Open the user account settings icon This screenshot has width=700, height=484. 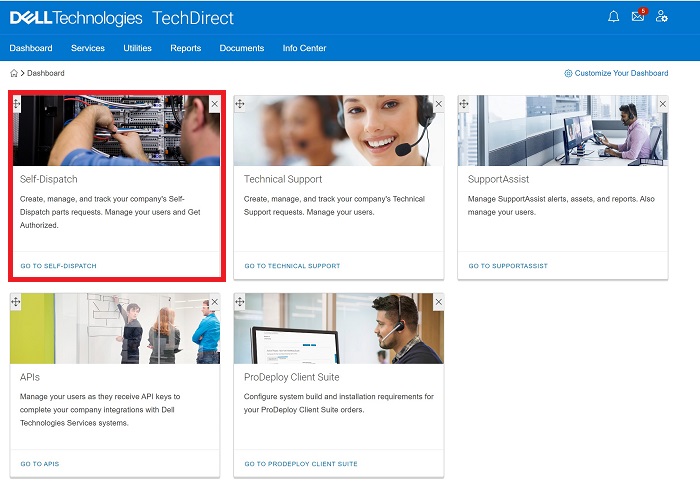[x=662, y=17]
